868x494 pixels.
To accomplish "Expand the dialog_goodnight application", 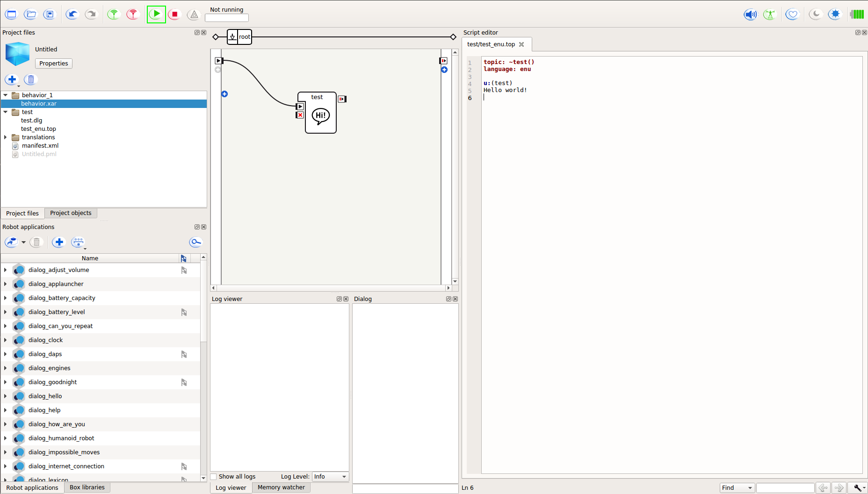I will (6, 382).
